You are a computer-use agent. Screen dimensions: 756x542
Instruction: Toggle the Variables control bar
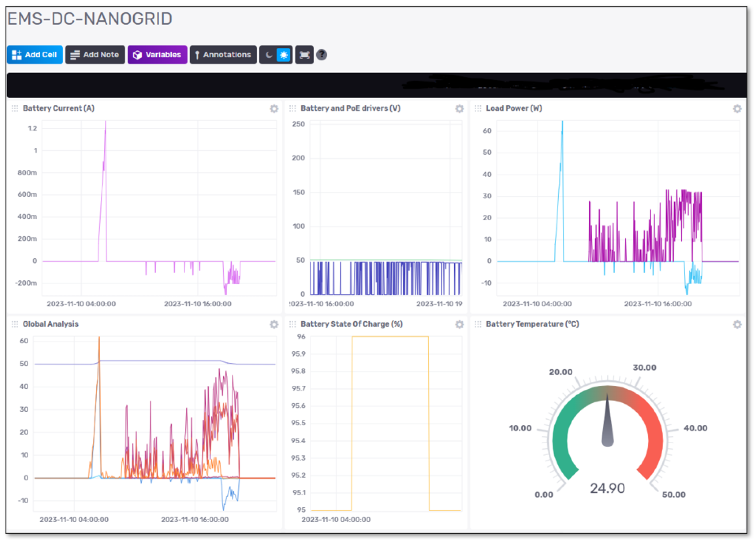(157, 55)
